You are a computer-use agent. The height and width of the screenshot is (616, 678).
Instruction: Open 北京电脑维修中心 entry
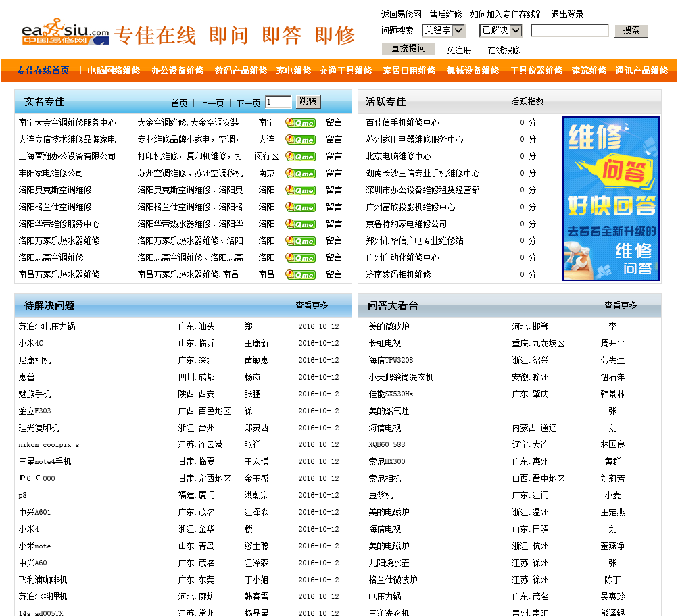click(398, 157)
